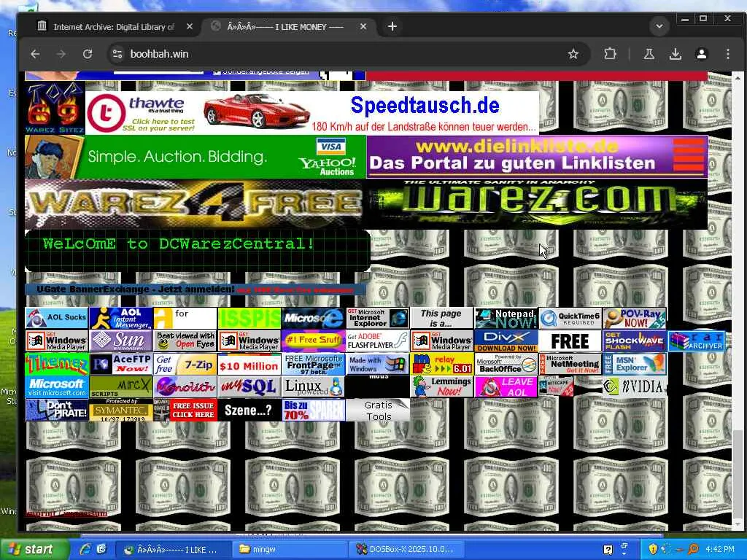This screenshot has height=560, width=747.
Task: Click the Get Adobe Flash Player badge
Action: pyautogui.click(x=377, y=341)
